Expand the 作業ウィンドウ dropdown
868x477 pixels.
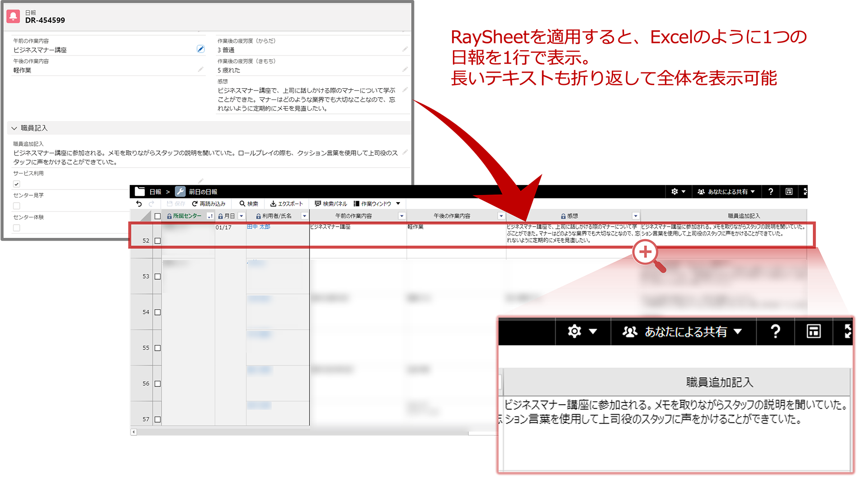[398, 203]
